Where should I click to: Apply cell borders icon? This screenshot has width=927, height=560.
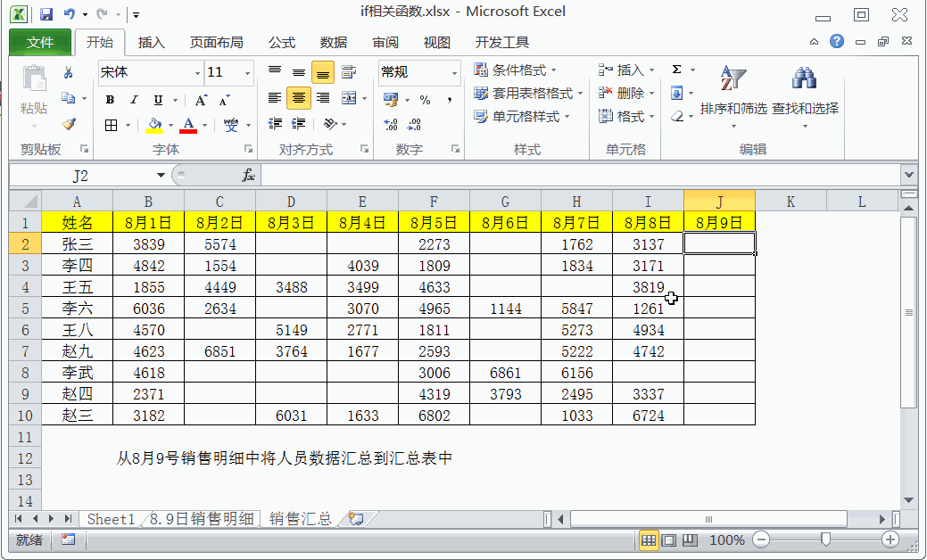(x=111, y=125)
